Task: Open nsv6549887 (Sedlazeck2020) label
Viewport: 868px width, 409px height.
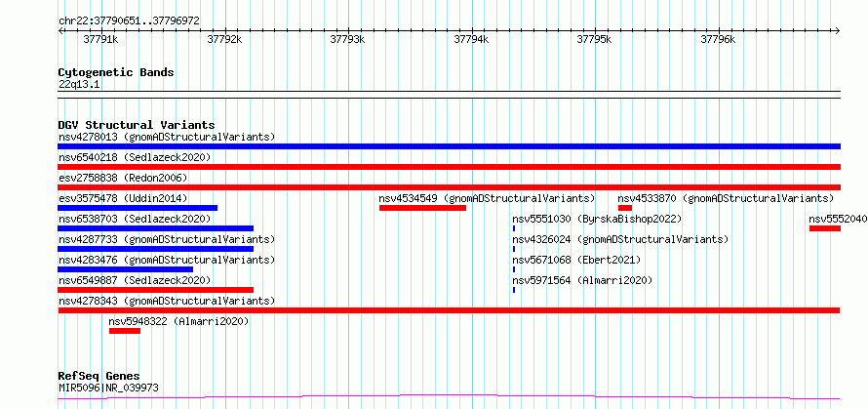Action: click(x=135, y=280)
